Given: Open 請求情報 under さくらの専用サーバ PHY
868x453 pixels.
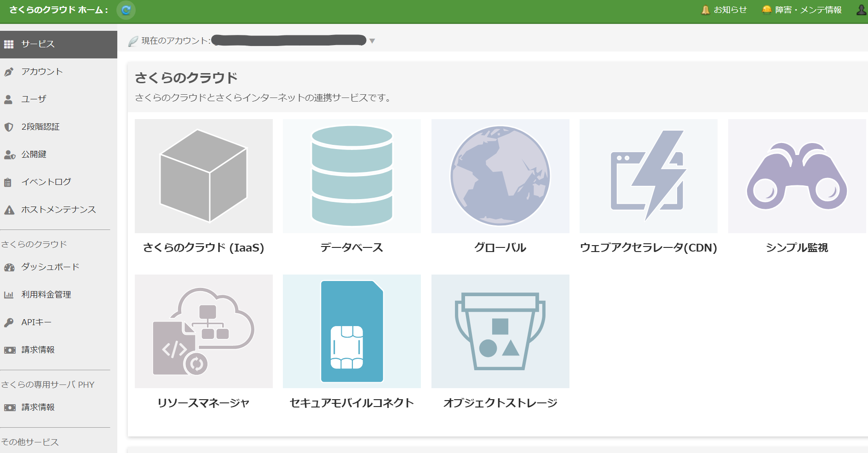Looking at the screenshot, I should tap(58, 407).
